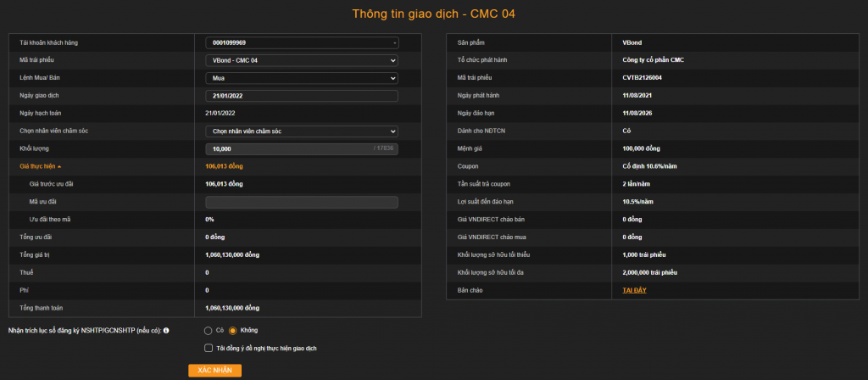Click the 'Mã ưu đãi' promo code field
The image size is (868, 380).
pyautogui.click(x=302, y=202)
